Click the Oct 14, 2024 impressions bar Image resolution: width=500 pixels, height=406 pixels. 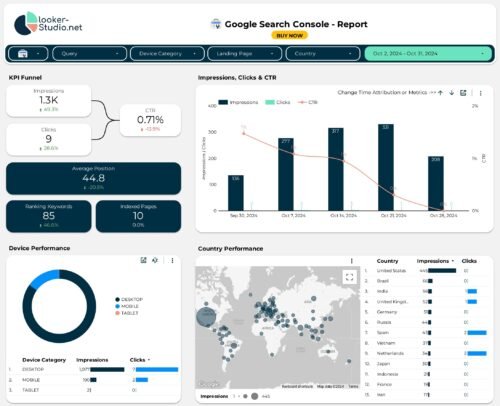[336, 169]
